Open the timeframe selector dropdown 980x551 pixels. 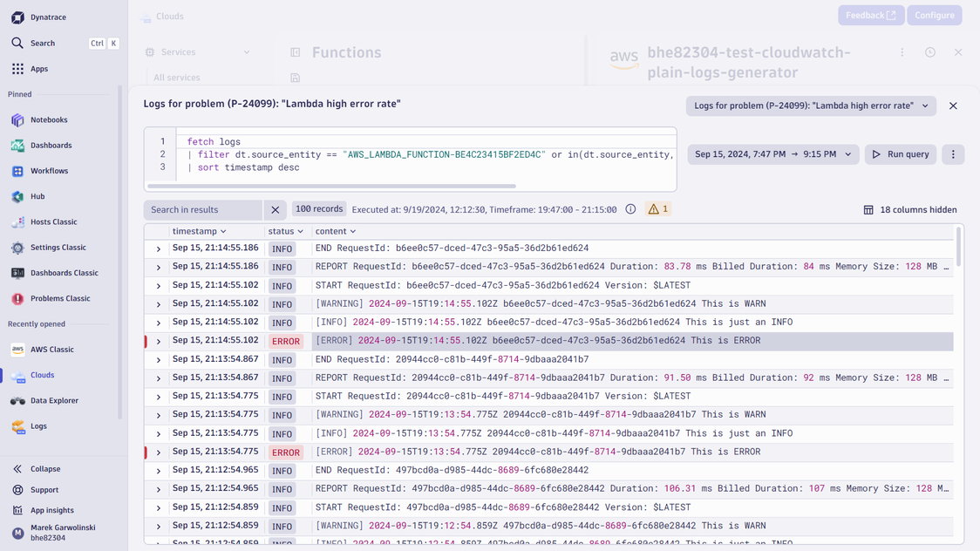[x=772, y=154]
